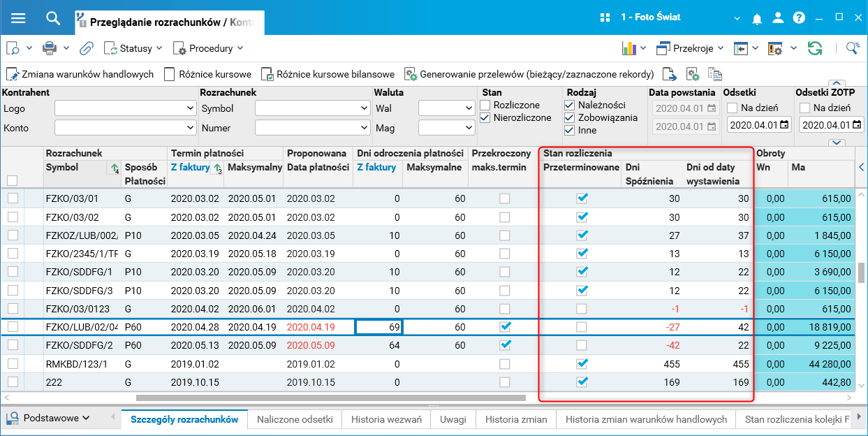Screen dimensions: 868x436
Task: Click the export document arrow icon
Action: [x=670, y=74]
